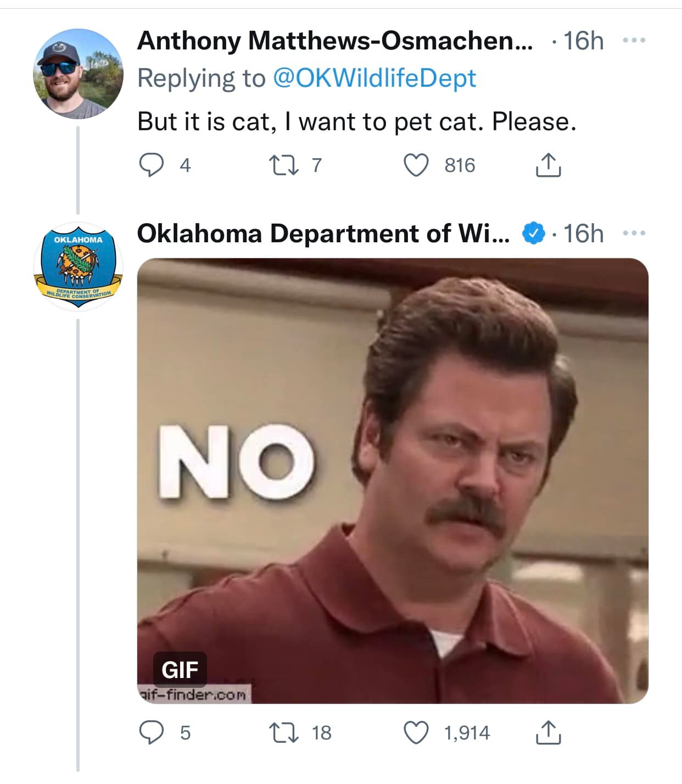Click the 16h timestamp on Anthony's tweet

[x=583, y=41]
